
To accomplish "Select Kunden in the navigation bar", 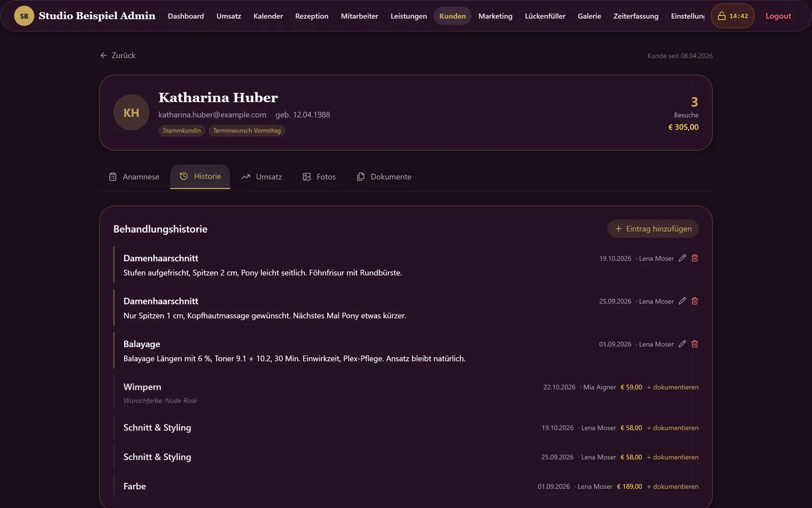I will point(452,16).
